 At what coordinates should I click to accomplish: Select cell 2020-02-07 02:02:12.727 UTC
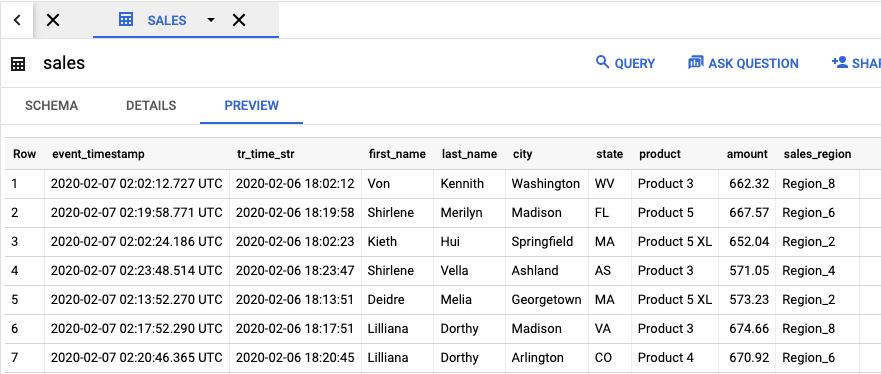pos(137,184)
